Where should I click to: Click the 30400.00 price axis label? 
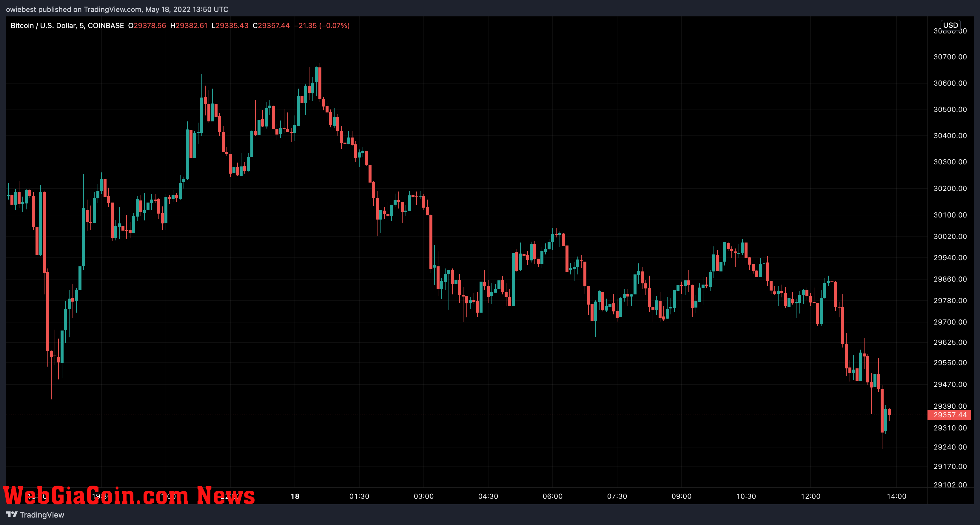pyautogui.click(x=950, y=136)
